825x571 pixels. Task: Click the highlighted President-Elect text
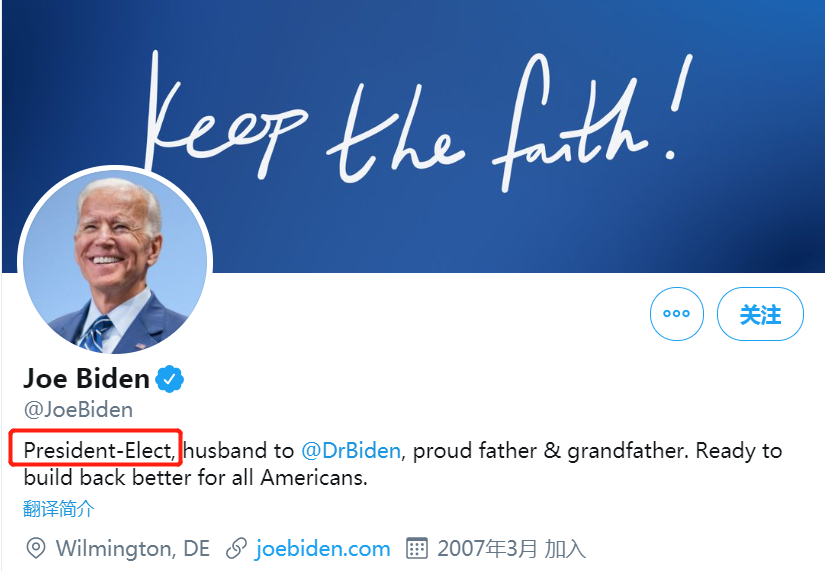click(98, 451)
